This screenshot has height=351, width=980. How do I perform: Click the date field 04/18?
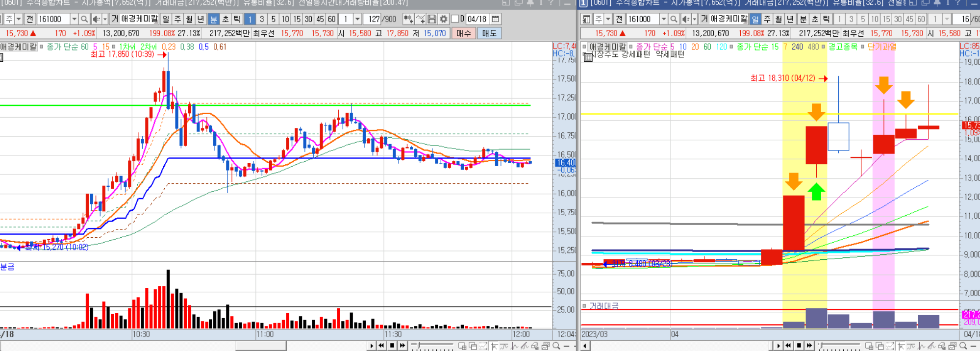tap(477, 19)
